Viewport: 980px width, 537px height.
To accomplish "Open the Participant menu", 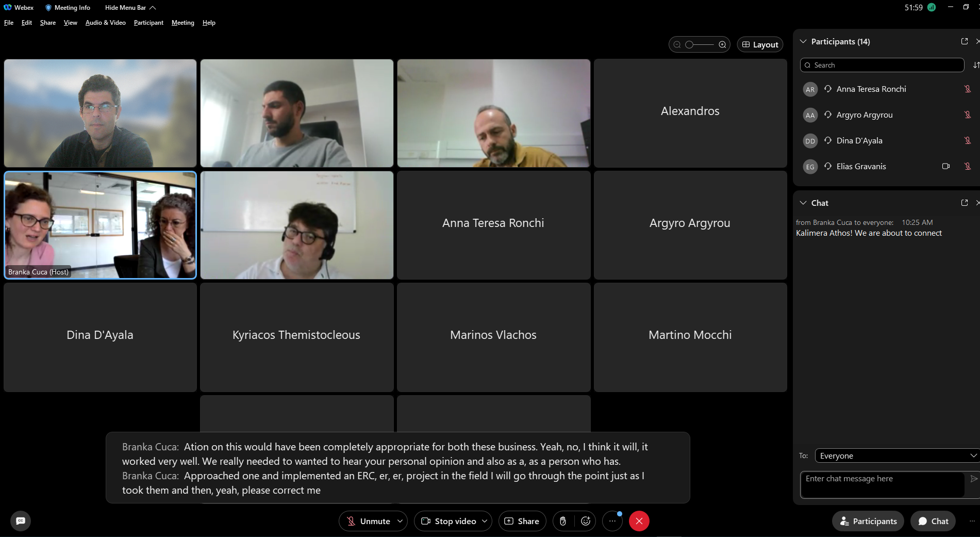I will pos(148,23).
